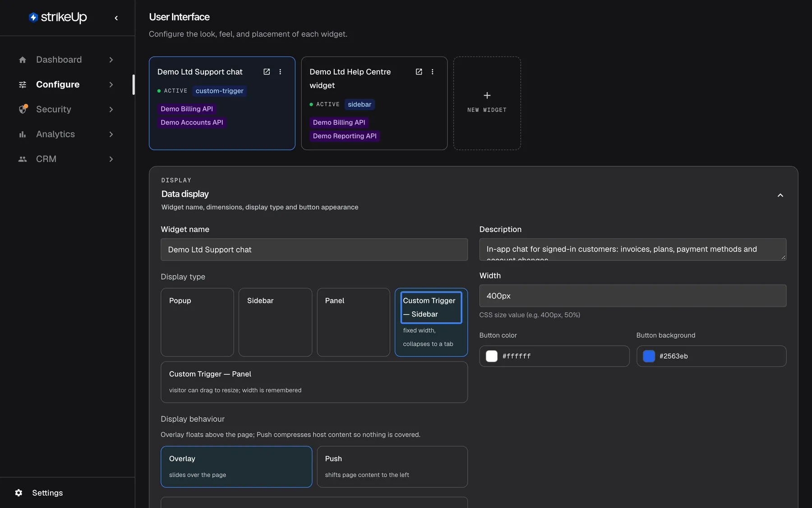Open the Analytics menu item
The width and height of the screenshot is (812, 508).
coord(66,134)
